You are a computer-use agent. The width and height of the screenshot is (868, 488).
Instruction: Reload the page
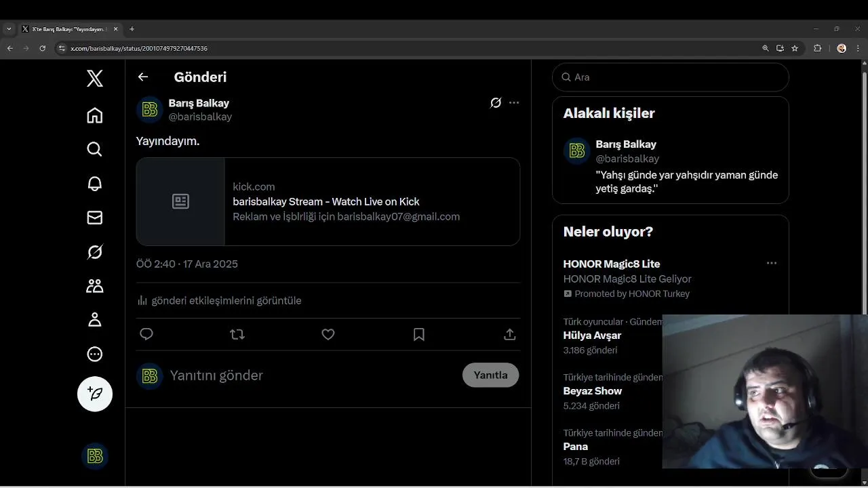click(42, 48)
